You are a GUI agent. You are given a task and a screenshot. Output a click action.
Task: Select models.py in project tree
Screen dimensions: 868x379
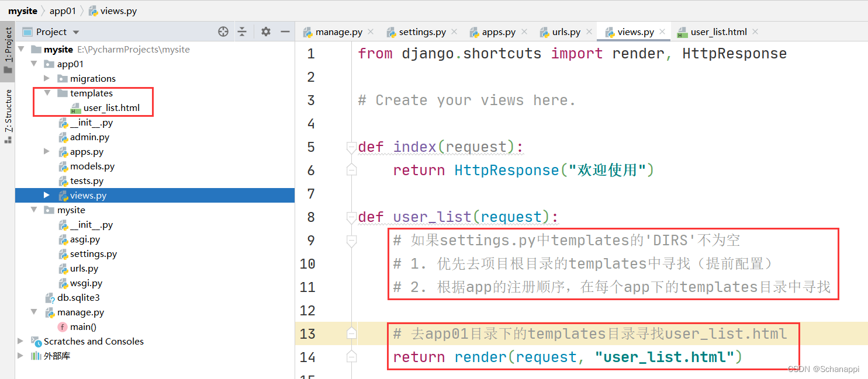(x=92, y=166)
